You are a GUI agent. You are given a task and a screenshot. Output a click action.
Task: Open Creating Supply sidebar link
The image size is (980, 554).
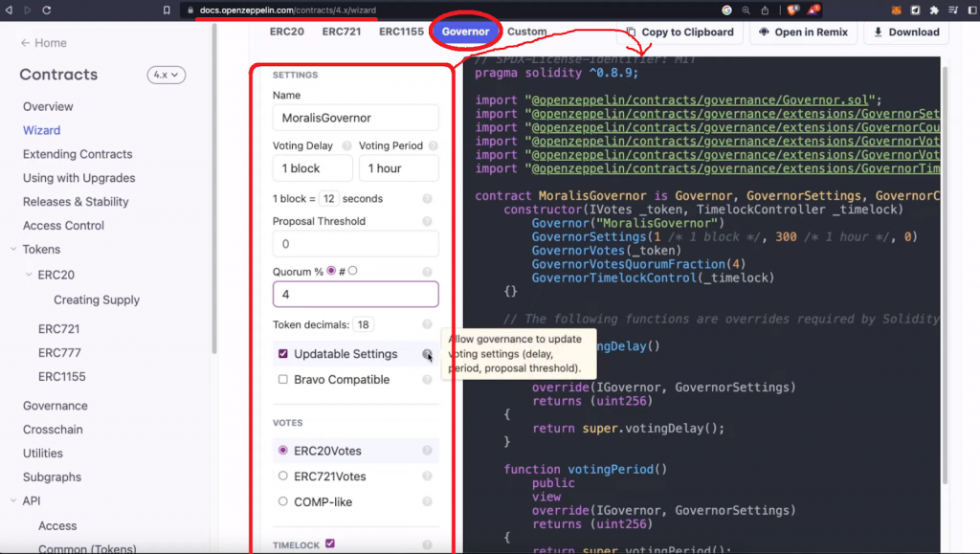[x=97, y=299]
